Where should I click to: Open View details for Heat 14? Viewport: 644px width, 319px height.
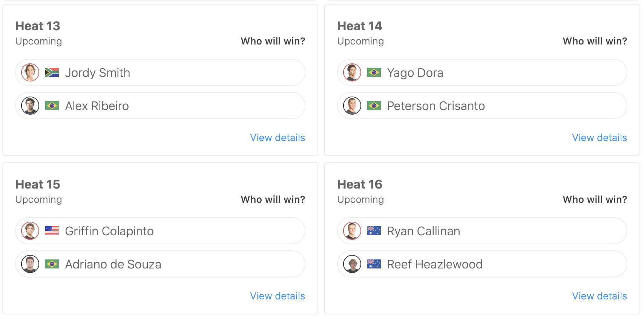(x=600, y=138)
